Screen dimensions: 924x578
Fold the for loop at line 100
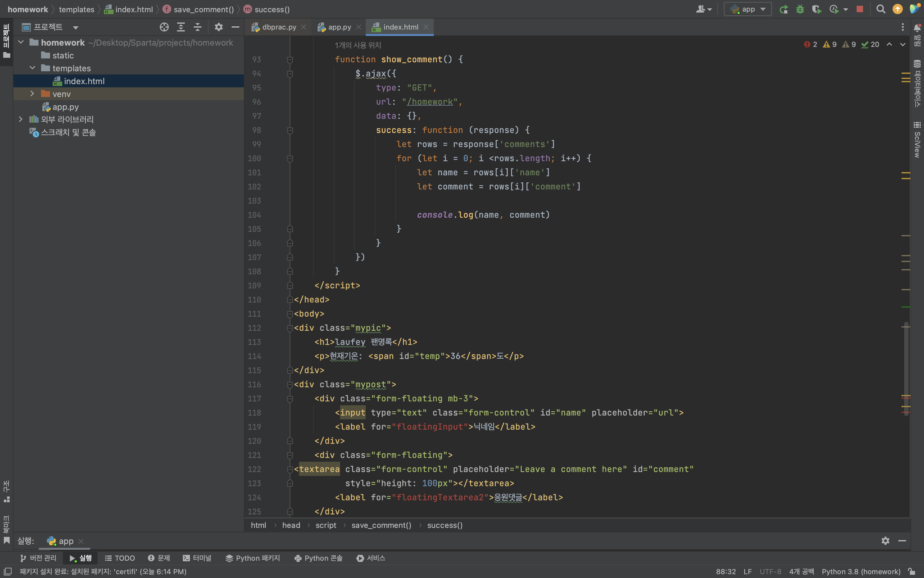pos(290,158)
